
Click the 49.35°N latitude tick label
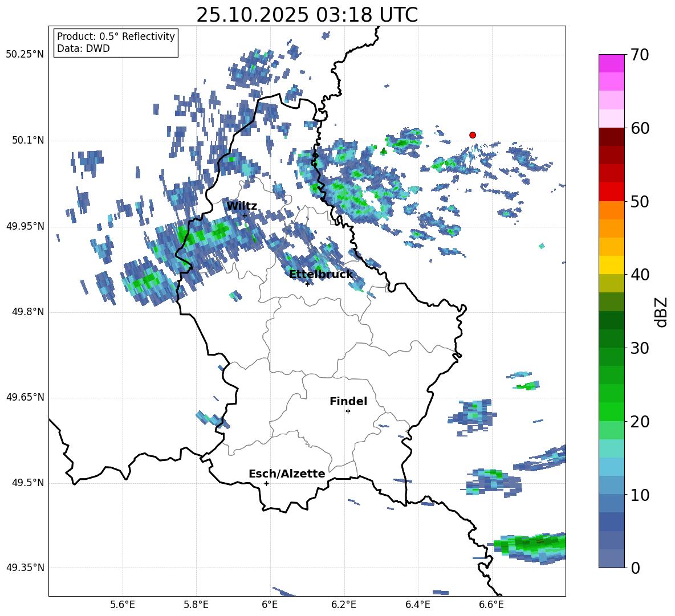pyautogui.click(x=25, y=568)
